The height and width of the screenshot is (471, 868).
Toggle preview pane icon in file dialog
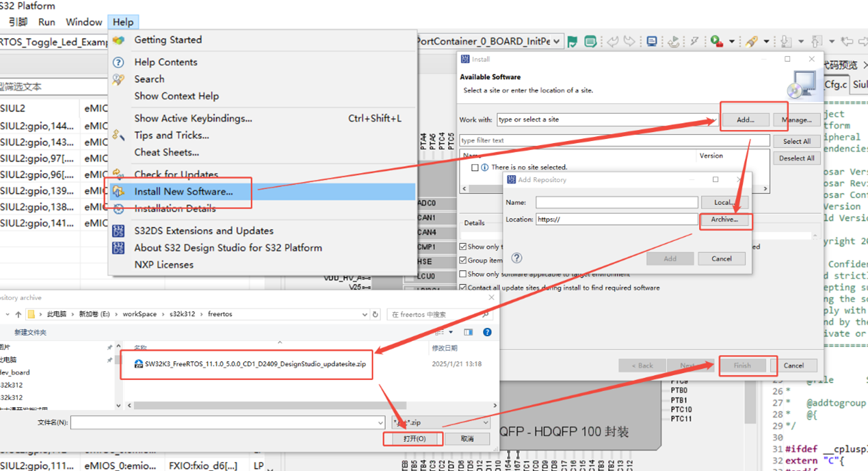[x=468, y=332]
